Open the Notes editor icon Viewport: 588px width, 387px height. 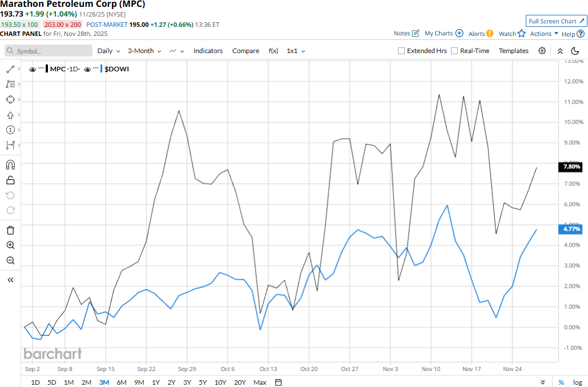416,33
